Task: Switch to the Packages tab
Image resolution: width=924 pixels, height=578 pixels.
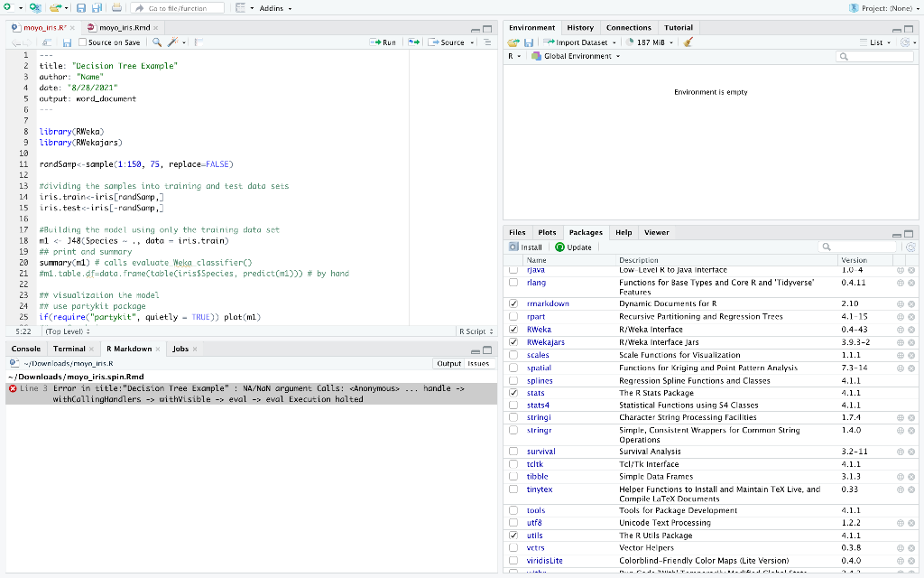Action: pos(586,232)
